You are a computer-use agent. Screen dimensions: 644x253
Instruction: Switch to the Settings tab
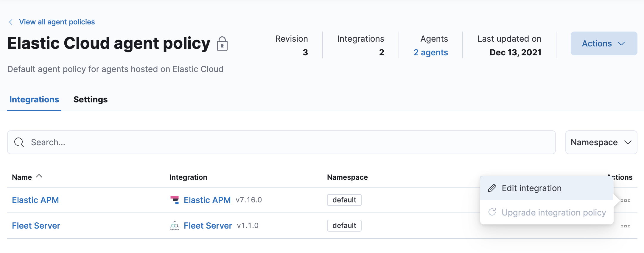tap(90, 99)
